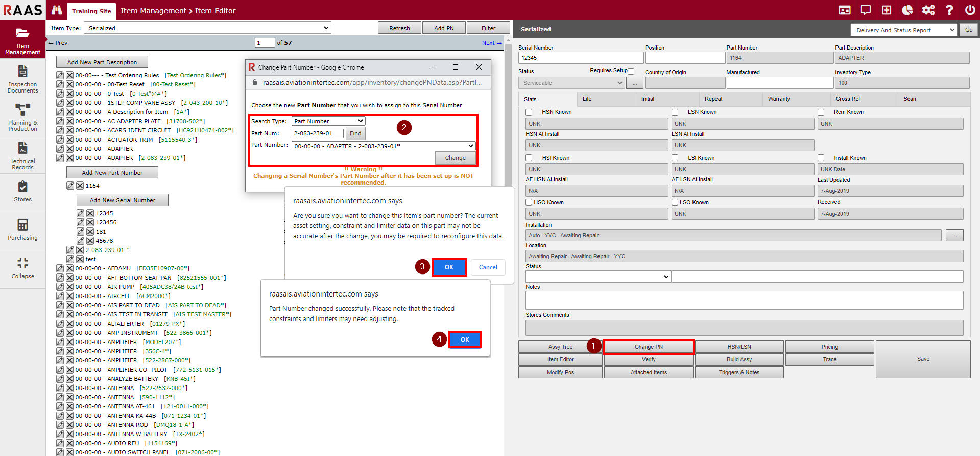
Task: Click the Training Site link
Action: (x=91, y=11)
